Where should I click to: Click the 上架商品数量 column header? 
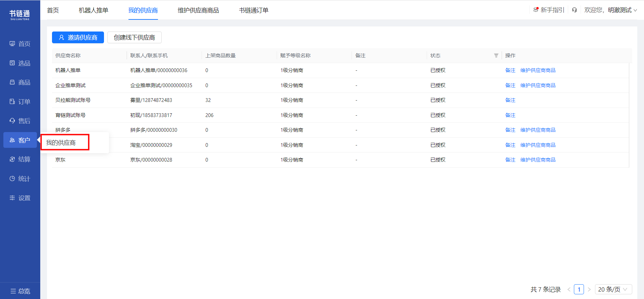pos(220,56)
